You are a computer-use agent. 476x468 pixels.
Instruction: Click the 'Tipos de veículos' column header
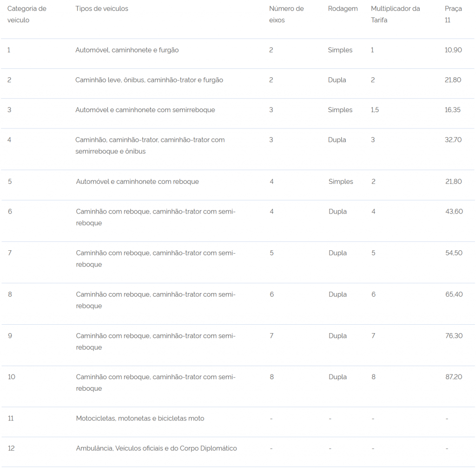click(x=102, y=8)
